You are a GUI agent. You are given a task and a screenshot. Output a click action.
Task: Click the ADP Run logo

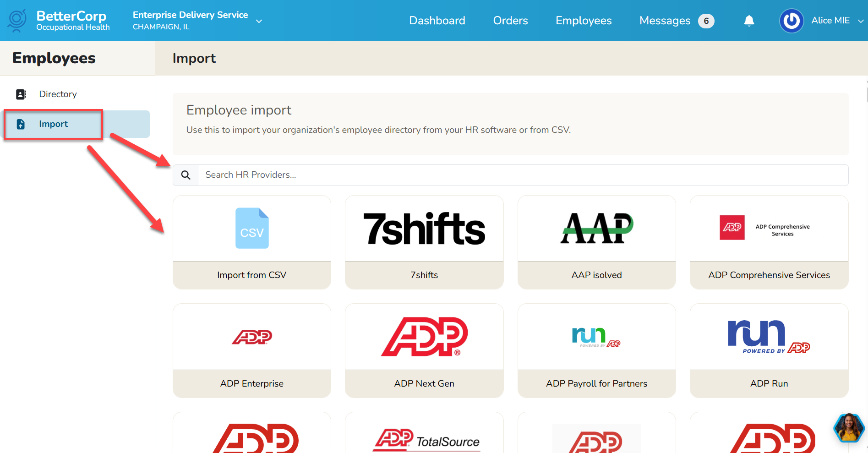coord(769,337)
